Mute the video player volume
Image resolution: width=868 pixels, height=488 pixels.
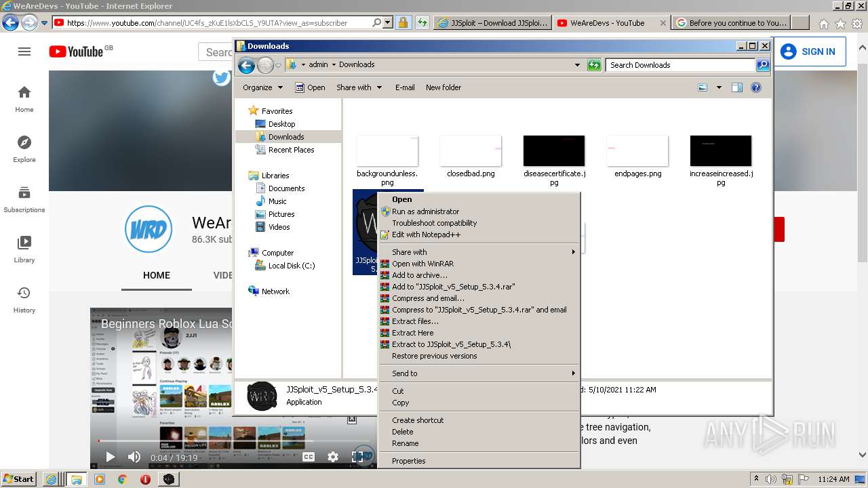pyautogui.click(x=134, y=457)
